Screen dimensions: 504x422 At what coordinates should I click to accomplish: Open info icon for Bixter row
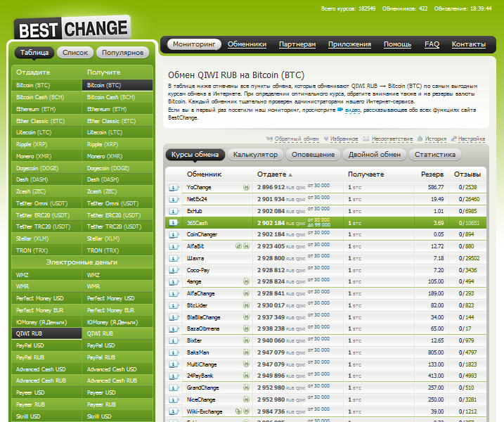click(174, 341)
